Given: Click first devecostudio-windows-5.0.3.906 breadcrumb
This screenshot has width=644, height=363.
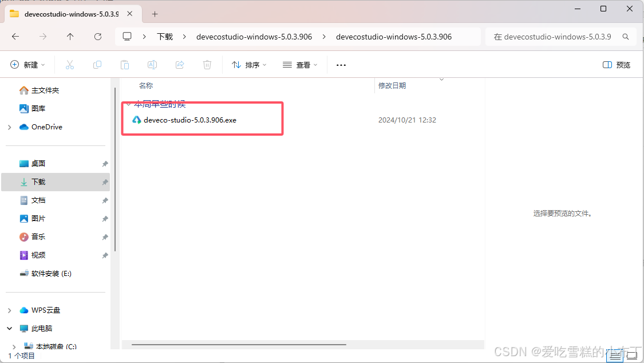Looking at the screenshot, I should tap(254, 37).
